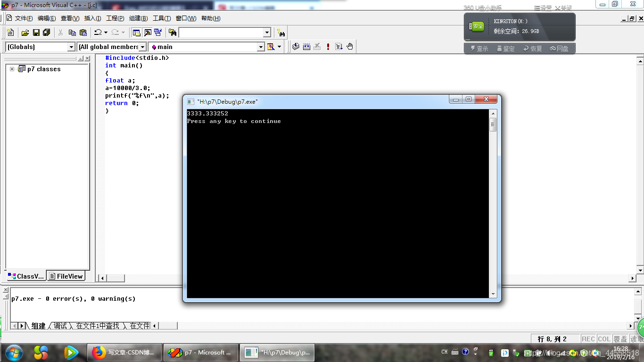Click the console window vertical scrollbar thumb
644x362 pixels.
pos(493,125)
